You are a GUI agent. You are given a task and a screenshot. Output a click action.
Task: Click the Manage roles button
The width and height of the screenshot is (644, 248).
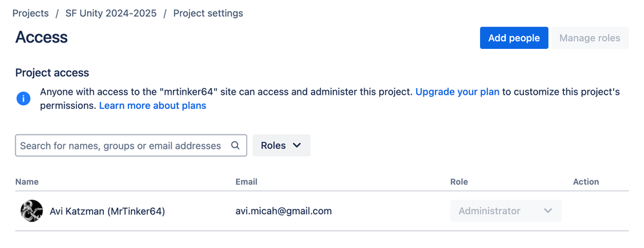(590, 38)
